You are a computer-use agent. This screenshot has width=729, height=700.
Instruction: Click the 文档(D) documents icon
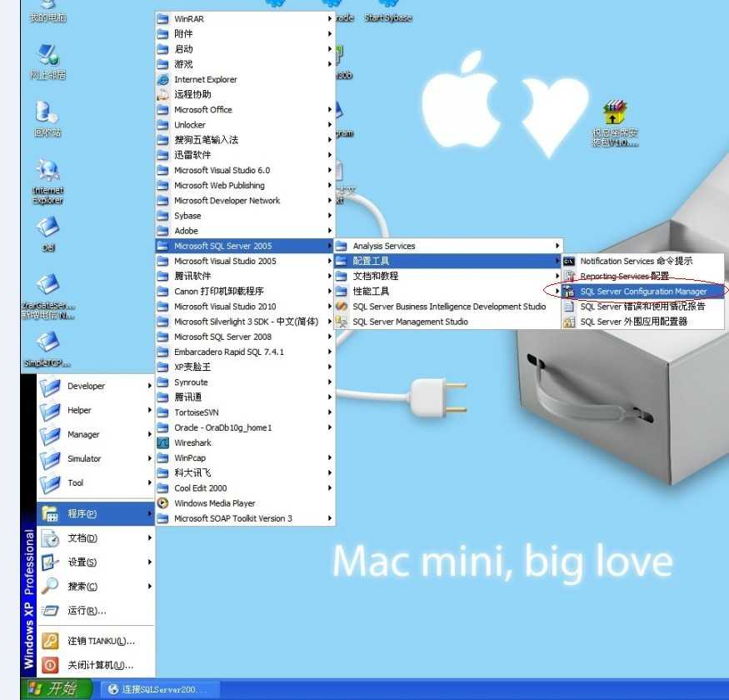tap(50, 538)
